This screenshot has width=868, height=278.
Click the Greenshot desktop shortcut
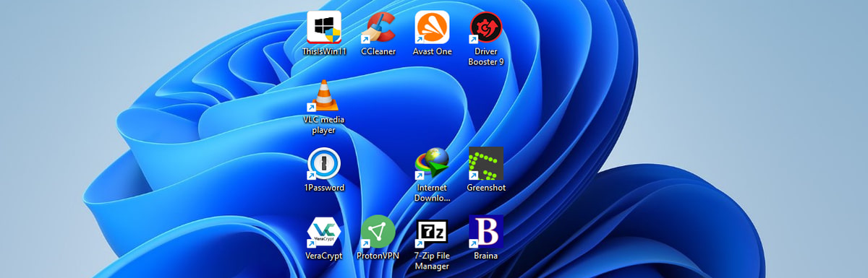[486, 164]
